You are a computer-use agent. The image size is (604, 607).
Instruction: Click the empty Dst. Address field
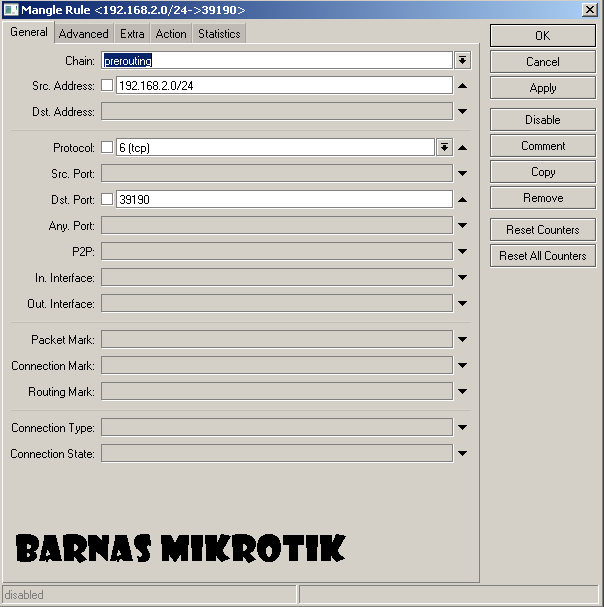click(x=277, y=111)
